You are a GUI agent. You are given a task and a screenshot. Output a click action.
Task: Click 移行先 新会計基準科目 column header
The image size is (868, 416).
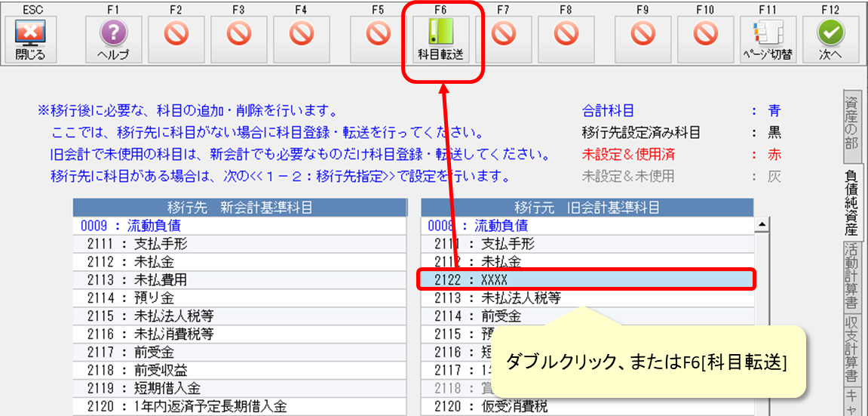click(240, 207)
